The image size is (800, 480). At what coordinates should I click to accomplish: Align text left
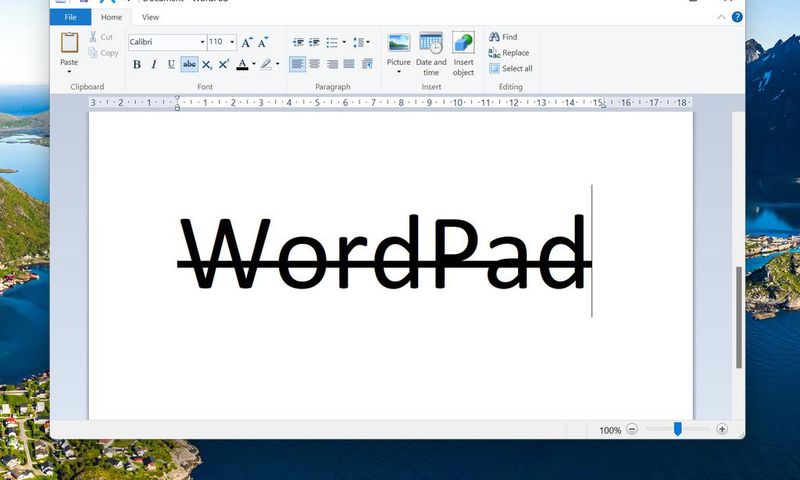(x=297, y=64)
